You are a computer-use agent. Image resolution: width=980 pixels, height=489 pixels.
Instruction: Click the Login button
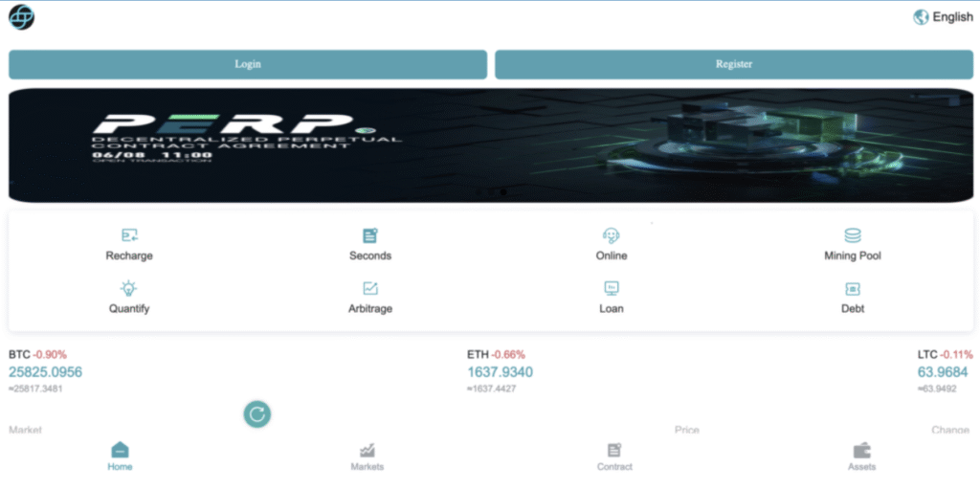(x=248, y=64)
